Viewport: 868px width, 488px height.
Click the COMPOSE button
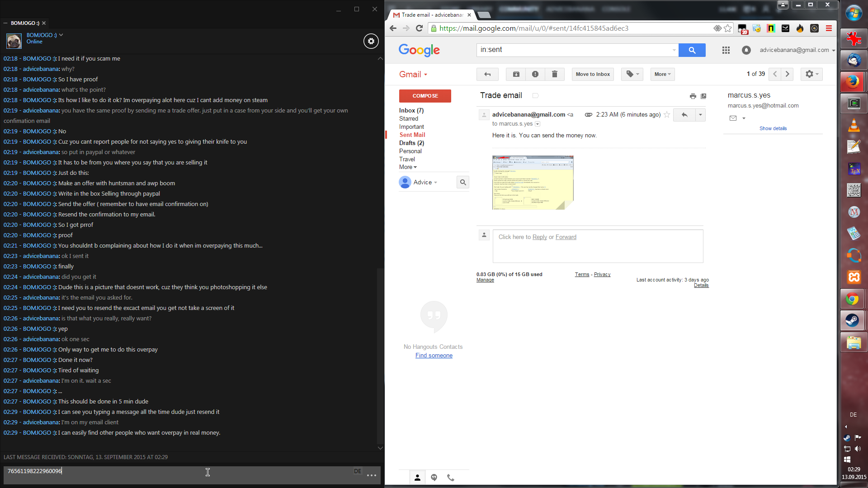[x=425, y=96]
